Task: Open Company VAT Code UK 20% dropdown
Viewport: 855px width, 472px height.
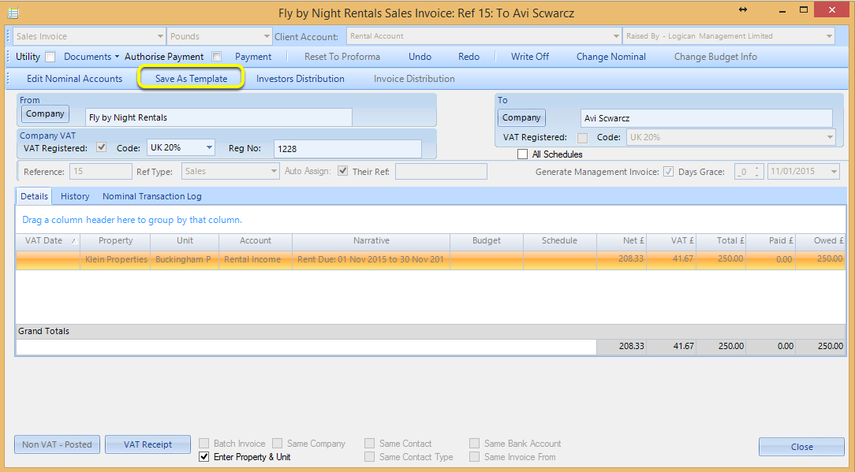Action: click(x=209, y=148)
